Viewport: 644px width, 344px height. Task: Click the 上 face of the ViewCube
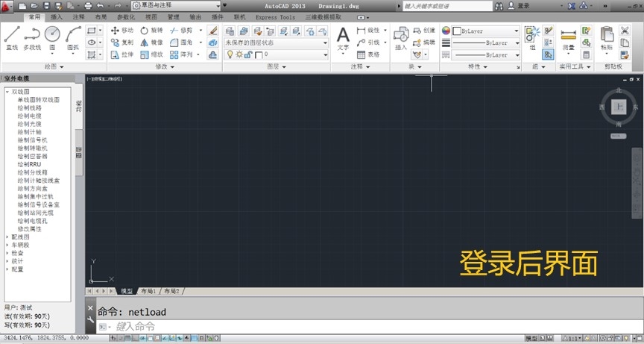tap(619, 107)
